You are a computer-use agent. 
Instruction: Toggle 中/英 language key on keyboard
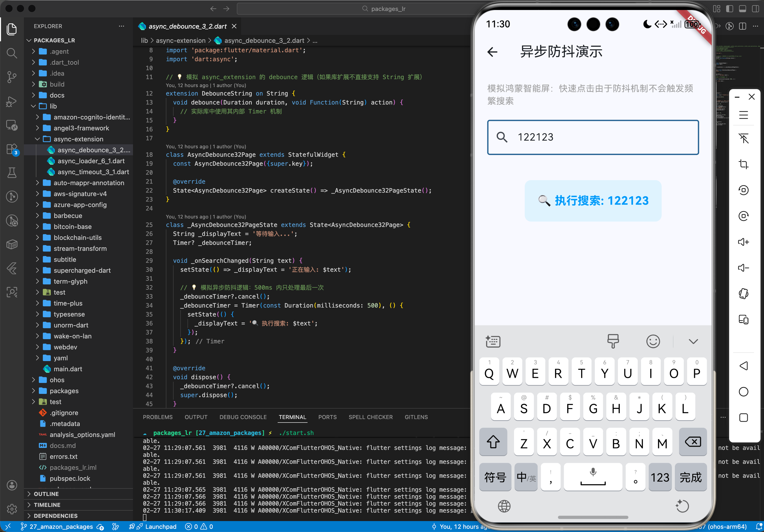coord(526,477)
